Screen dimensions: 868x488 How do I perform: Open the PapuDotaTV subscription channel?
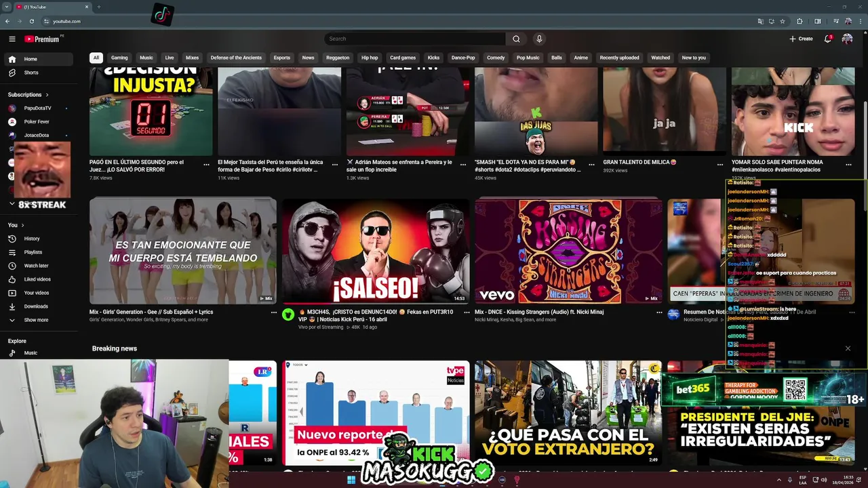37,108
